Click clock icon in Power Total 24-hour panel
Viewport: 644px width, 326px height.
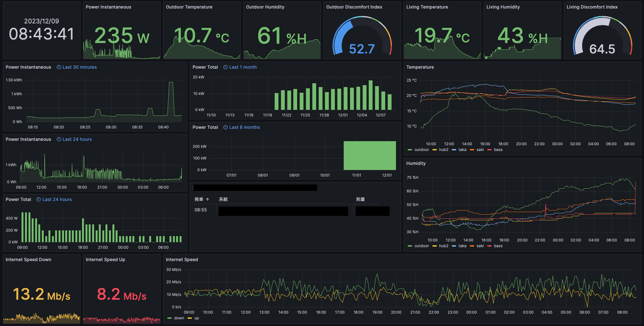pos(39,199)
